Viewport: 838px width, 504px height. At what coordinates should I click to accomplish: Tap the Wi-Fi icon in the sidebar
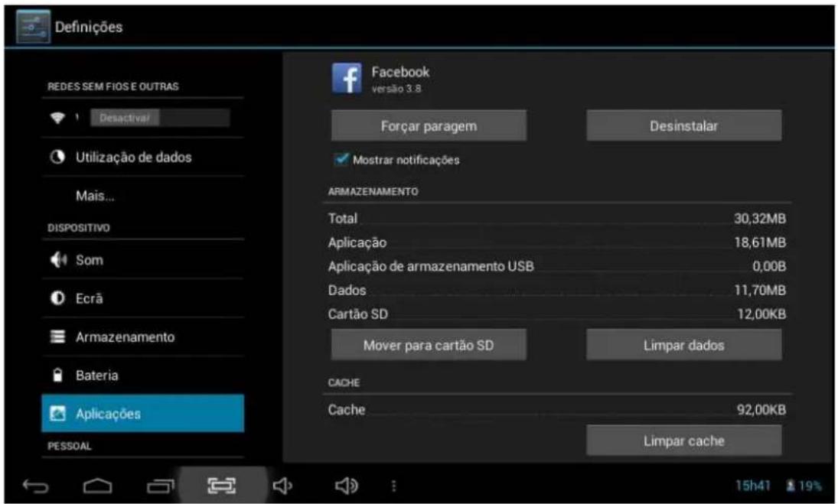tap(57, 118)
